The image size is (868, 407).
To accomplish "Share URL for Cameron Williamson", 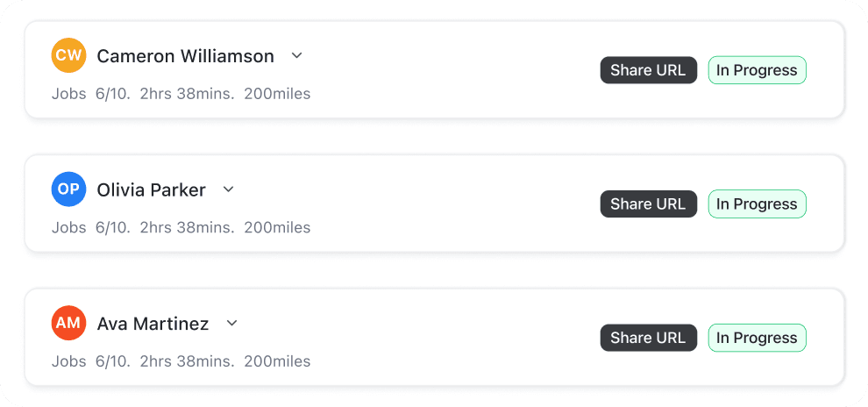I will 648,70.
